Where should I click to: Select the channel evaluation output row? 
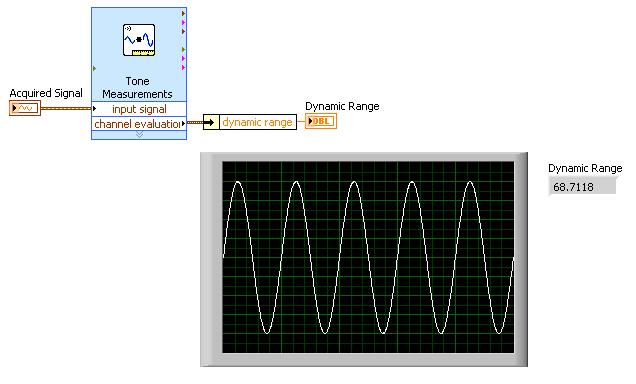[139, 124]
